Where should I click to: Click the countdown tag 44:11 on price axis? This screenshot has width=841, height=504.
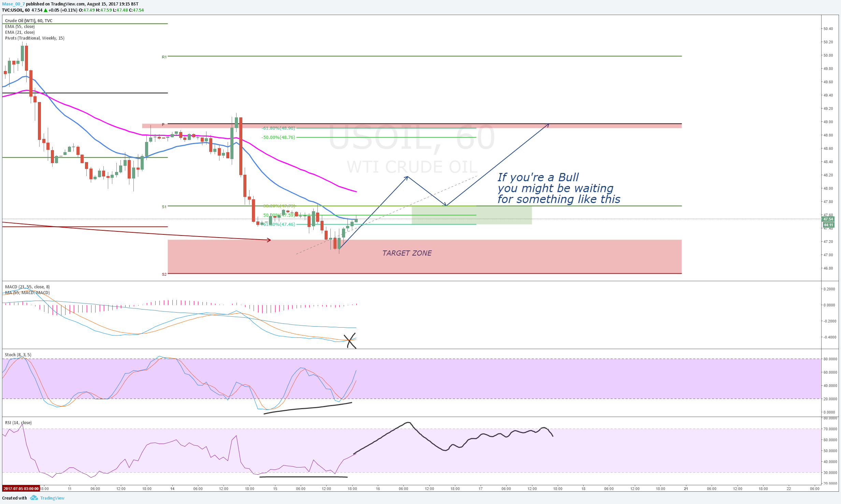[x=828, y=225]
